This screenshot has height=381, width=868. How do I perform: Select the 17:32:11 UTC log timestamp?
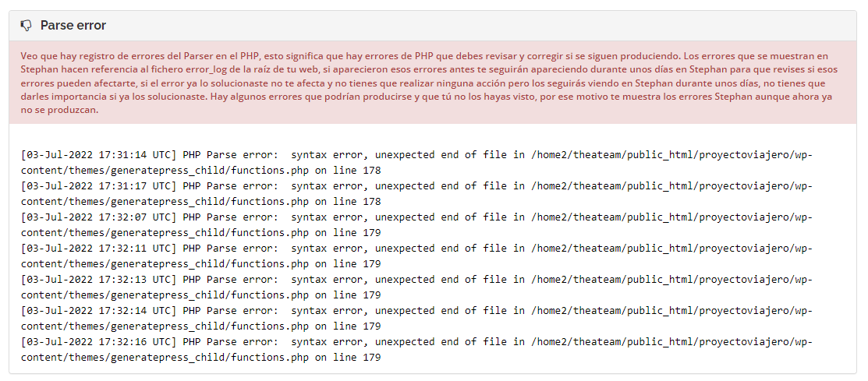click(98, 249)
